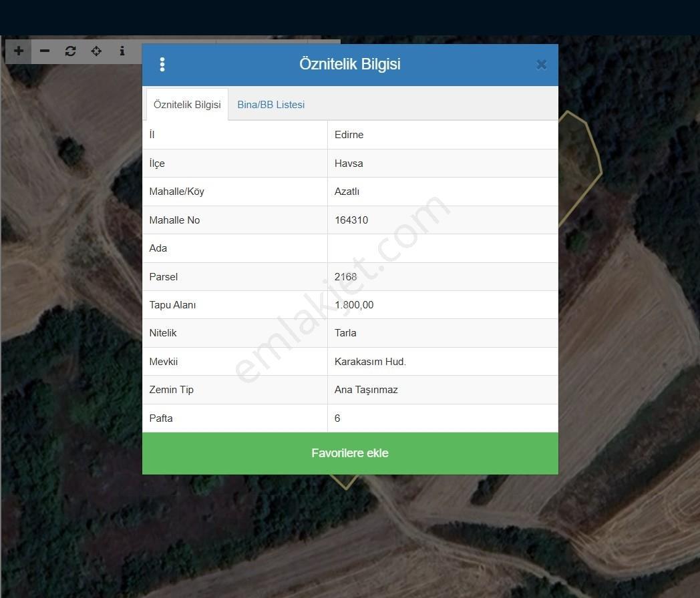Viewport: 700px width, 598px height.
Task: Select Mahalle No value 164310
Action: [351, 220]
